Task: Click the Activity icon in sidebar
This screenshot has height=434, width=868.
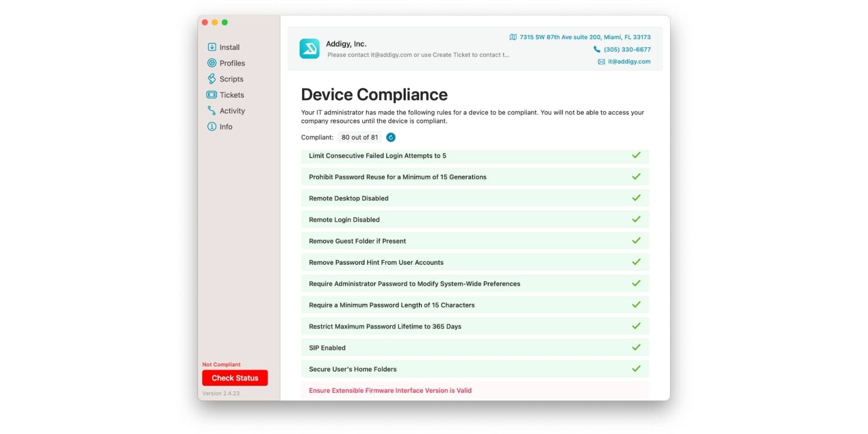Action: point(212,111)
